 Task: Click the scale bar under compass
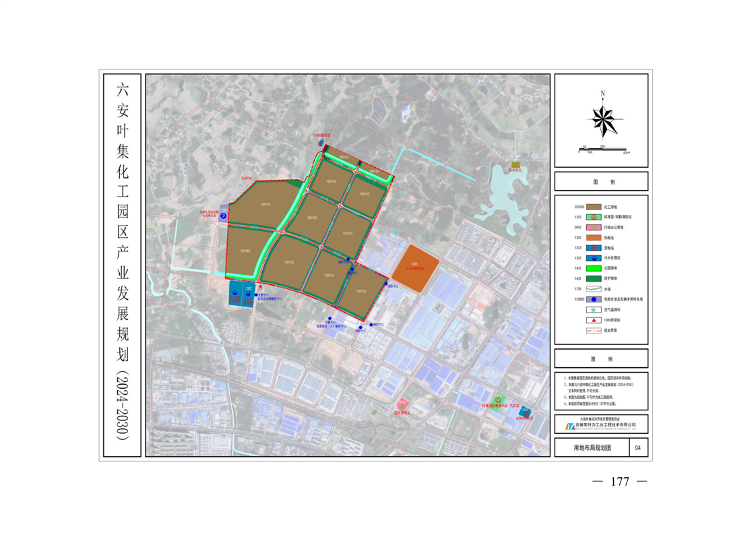click(602, 150)
